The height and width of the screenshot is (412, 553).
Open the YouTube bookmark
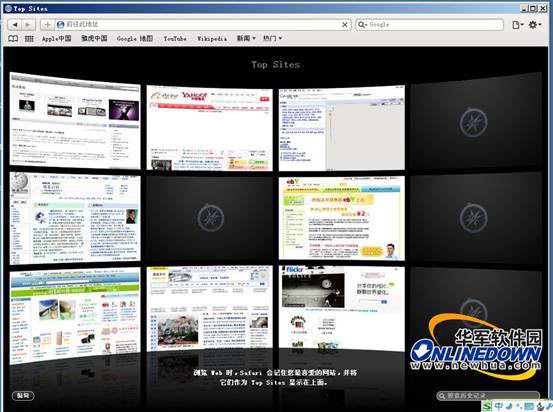click(175, 38)
